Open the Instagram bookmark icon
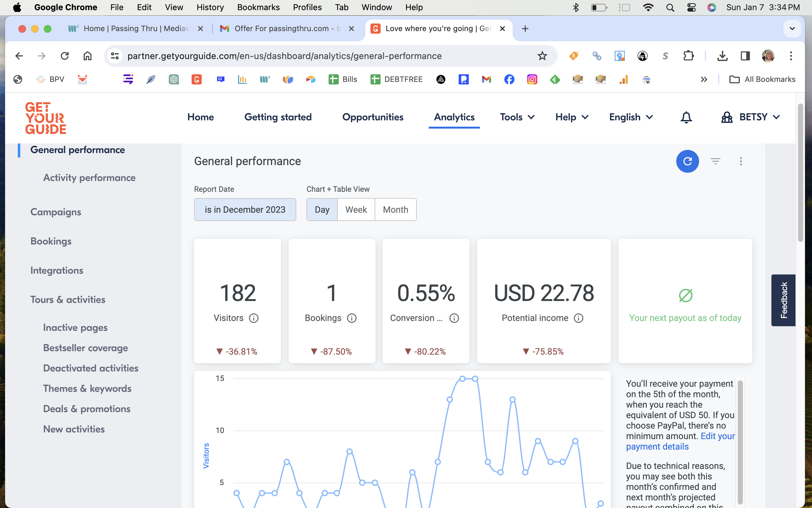This screenshot has height=508, width=812. click(x=532, y=79)
